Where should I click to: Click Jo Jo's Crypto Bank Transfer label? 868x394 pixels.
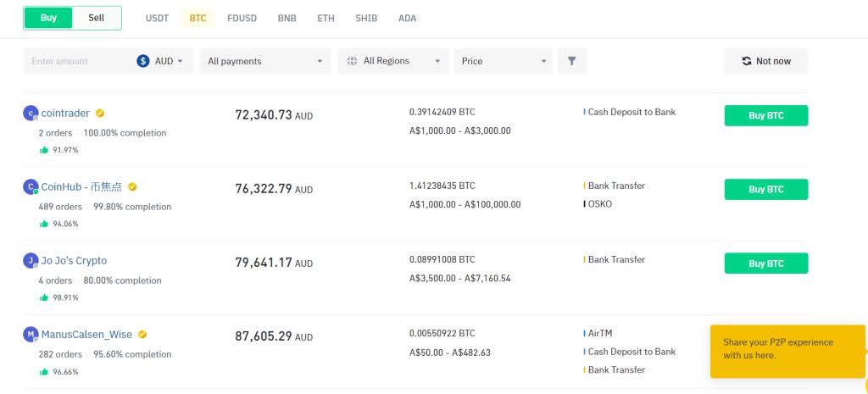tap(617, 259)
